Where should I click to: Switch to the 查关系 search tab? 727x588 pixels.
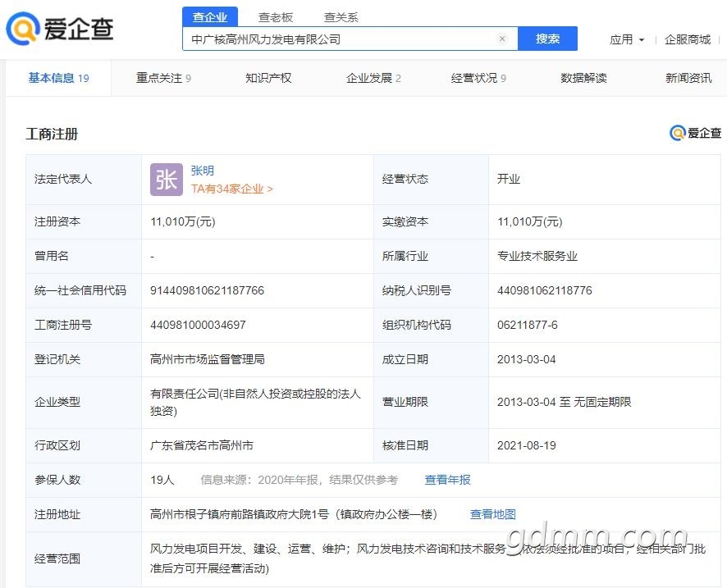(341, 17)
